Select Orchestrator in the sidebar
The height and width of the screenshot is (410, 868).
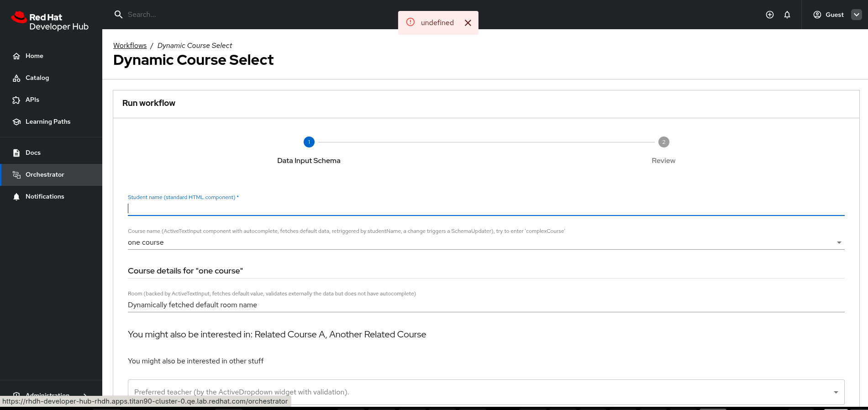tap(45, 175)
